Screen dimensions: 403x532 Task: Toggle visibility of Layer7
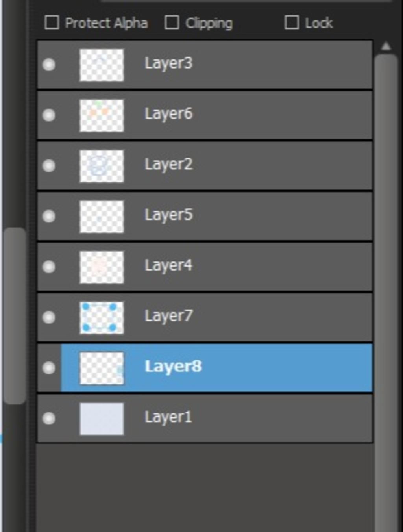(x=49, y=317)
